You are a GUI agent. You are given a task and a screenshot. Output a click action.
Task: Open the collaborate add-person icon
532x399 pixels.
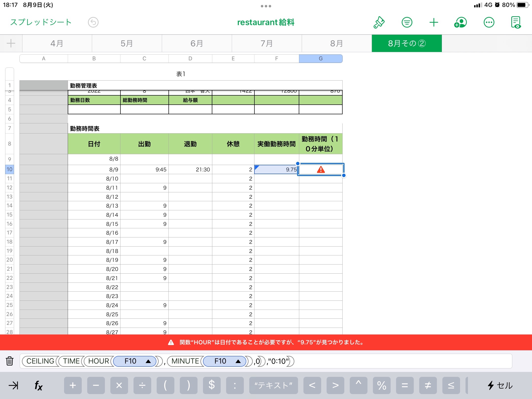point(460,22)
